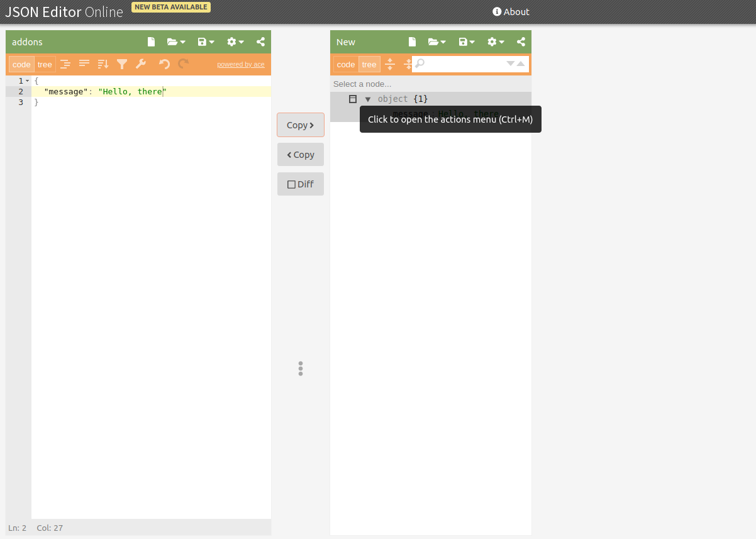Screen dimensions: 756x539
Task: Open the About menu
Action: pos(511,11)
